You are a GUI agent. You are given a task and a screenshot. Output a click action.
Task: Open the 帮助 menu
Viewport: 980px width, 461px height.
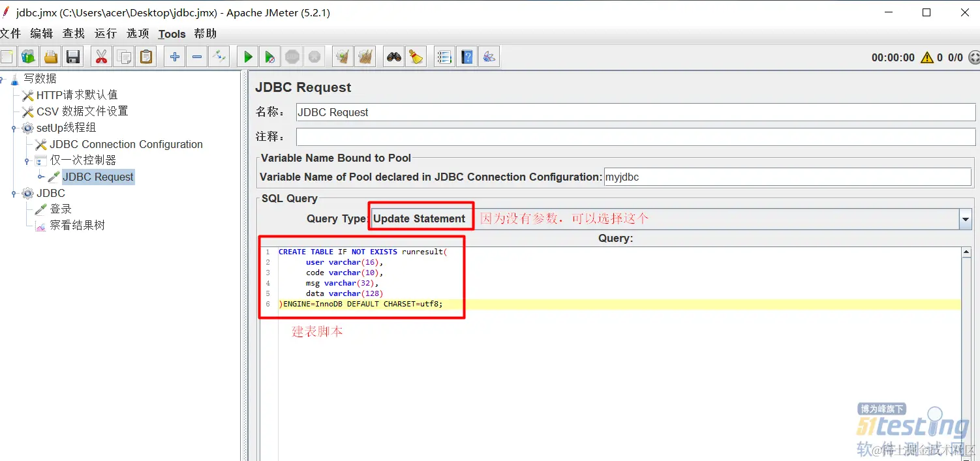pyautogui.click(x=206, y=33)
